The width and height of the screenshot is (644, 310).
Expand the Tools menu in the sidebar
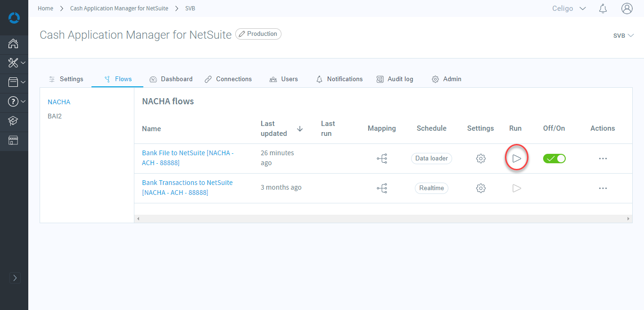coord(16,63)
